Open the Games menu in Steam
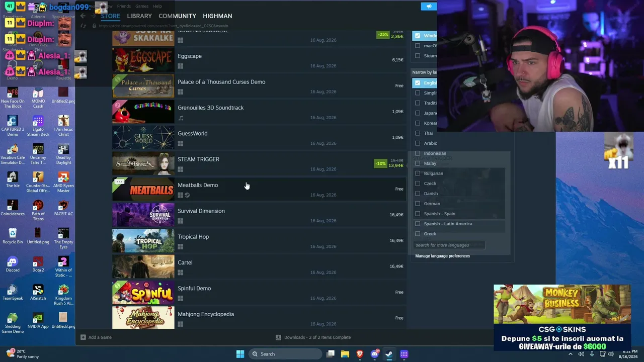Image resolution: width=644 pixels, height=362 pixels. coord(142,7)
